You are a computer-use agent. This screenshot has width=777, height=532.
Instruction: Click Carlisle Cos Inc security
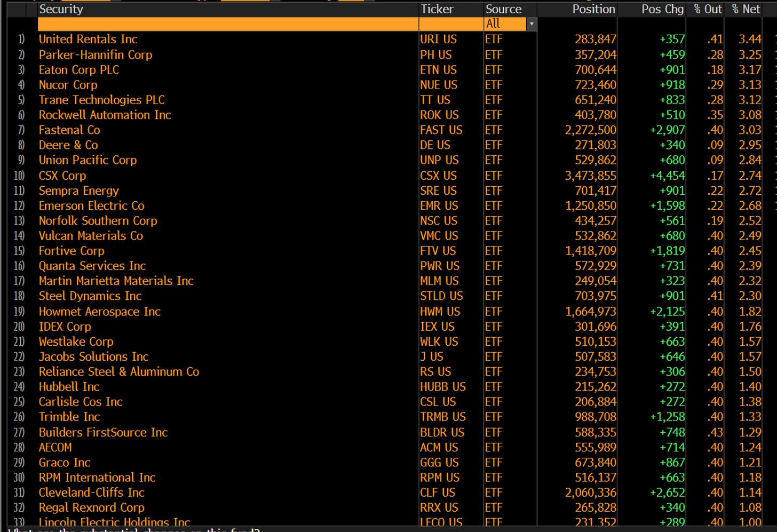pos(81,402)
